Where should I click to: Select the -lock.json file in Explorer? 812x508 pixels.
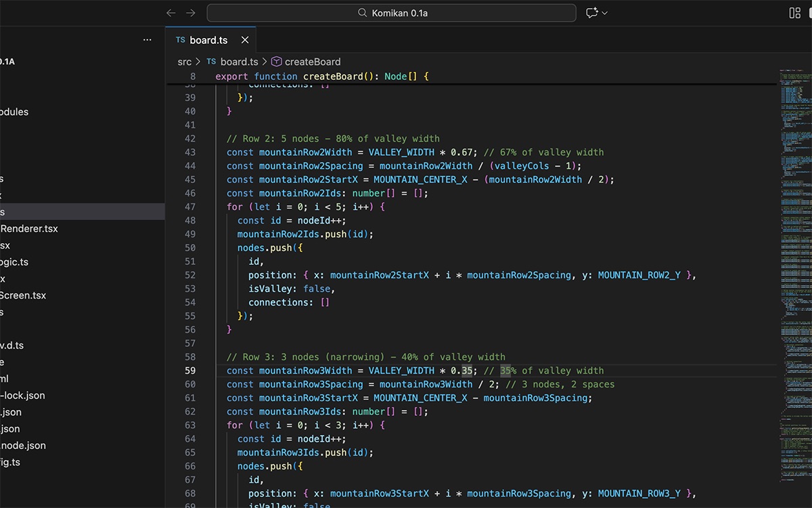(x=23, y=396)
